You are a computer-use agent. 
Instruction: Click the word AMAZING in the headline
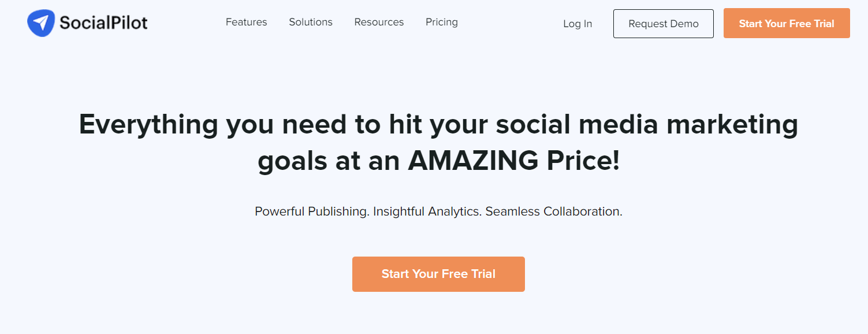pos(473,161)
